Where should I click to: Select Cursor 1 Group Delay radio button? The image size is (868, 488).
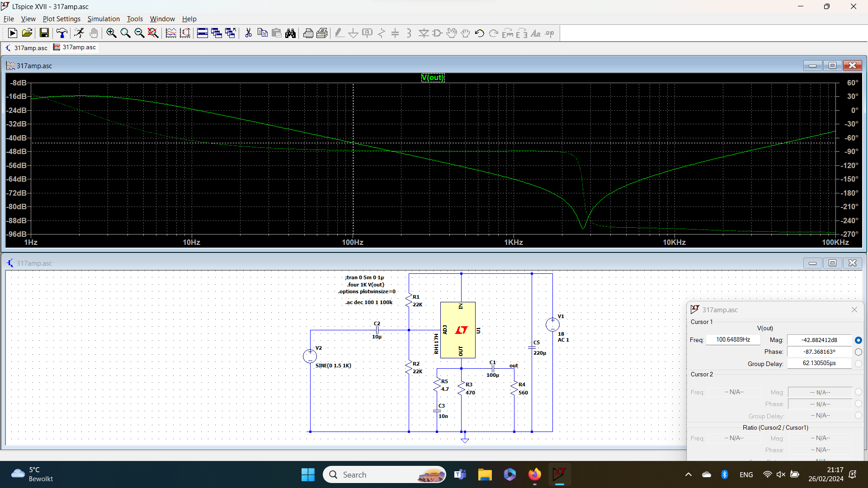coord(858,363)
